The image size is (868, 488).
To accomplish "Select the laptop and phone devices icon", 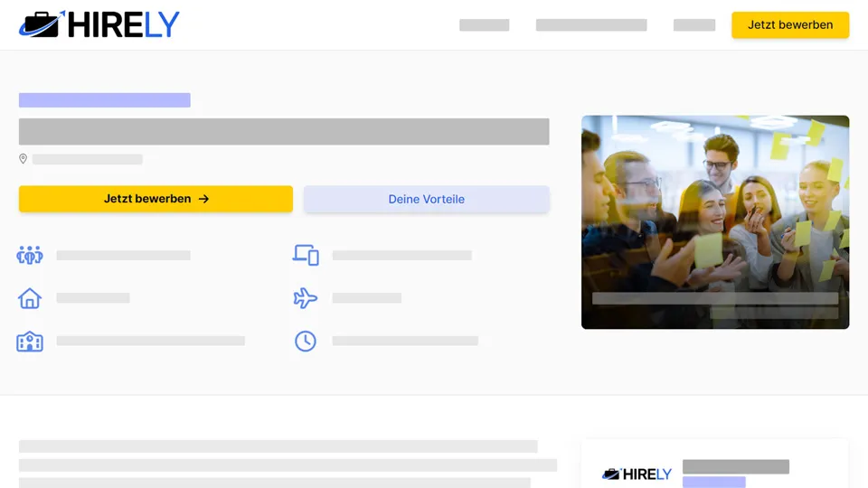I will point(306,256).
